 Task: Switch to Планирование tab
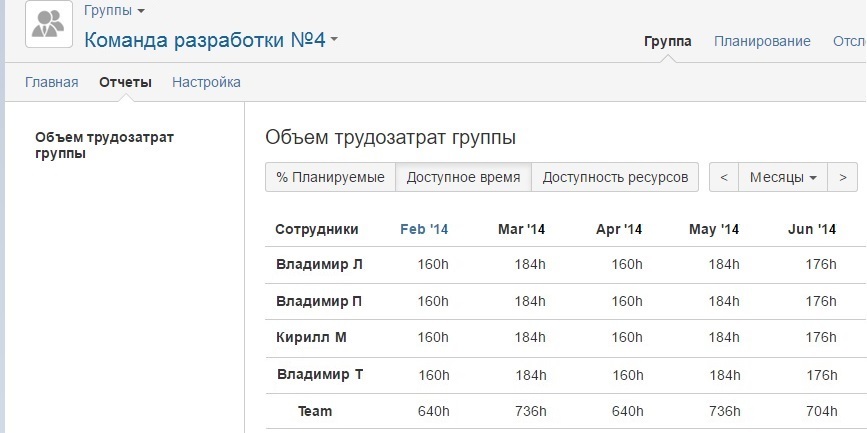pyautogui.click(x=762, y=41)
